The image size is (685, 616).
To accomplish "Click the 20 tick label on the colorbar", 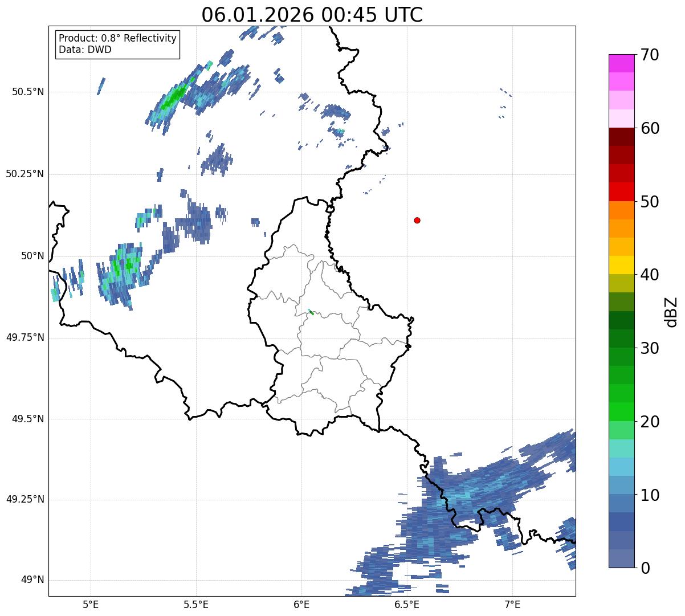I will tap(650, 422).
